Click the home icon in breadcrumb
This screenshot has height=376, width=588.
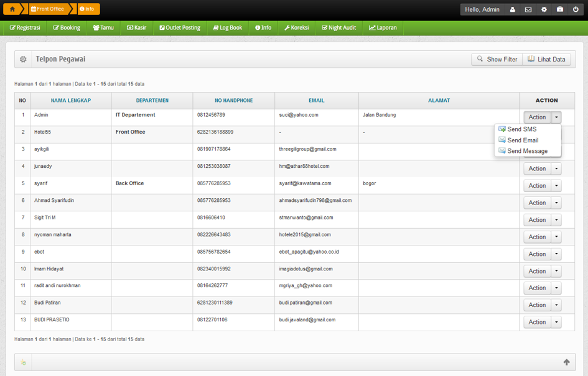click(12, 9)
